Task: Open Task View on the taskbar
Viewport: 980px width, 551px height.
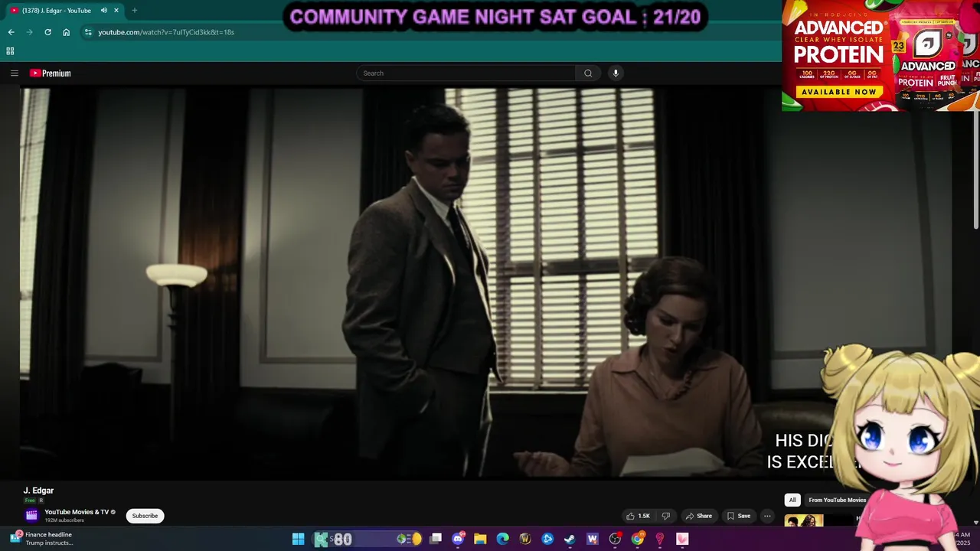Action: [x=436, y=539]
